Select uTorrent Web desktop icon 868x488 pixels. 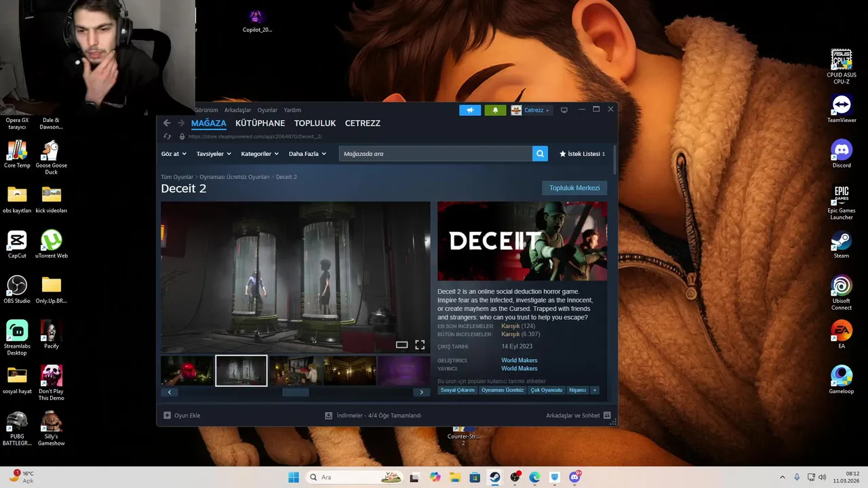coord(52,245)
